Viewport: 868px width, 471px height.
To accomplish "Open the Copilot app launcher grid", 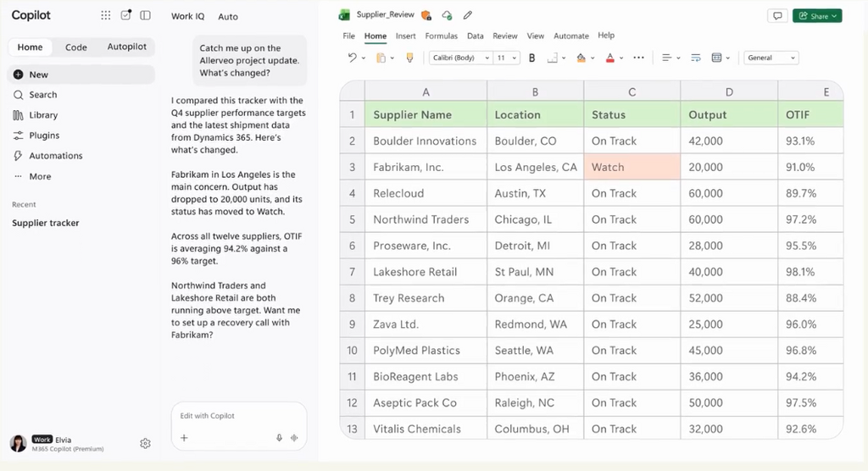I will tap(106, 15).
